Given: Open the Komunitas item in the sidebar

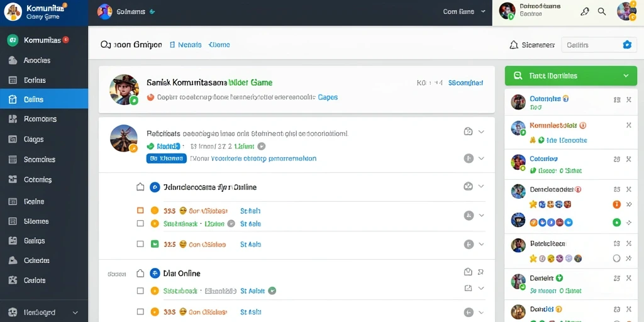Looking at the screenshot, I should (44, 40).
